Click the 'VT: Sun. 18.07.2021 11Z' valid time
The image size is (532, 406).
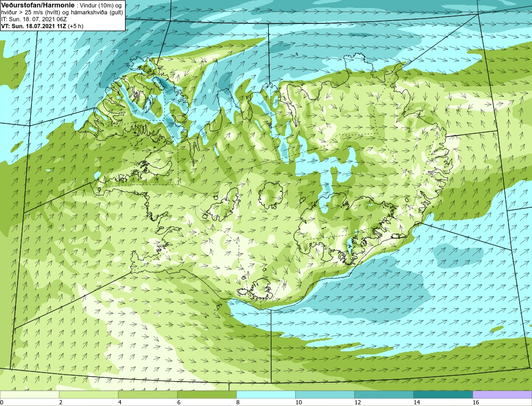(34, 26)
